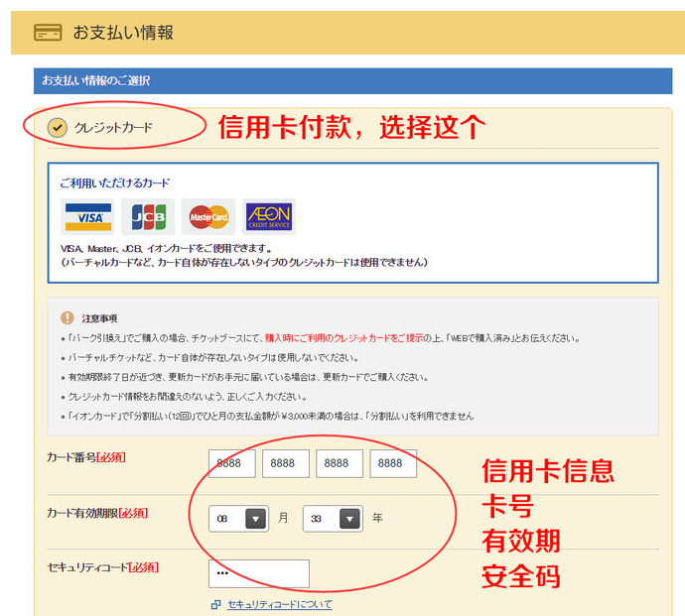The height and width of the screenshot is (616, 685).
Task: Click the external link icon beside セキュリティコードについて
Action: [215, 605]
